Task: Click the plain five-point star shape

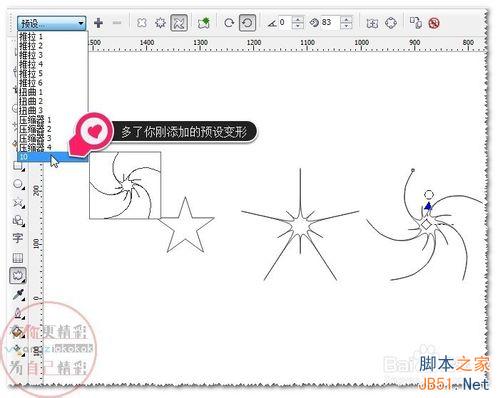Action: [x=186, y=226]
